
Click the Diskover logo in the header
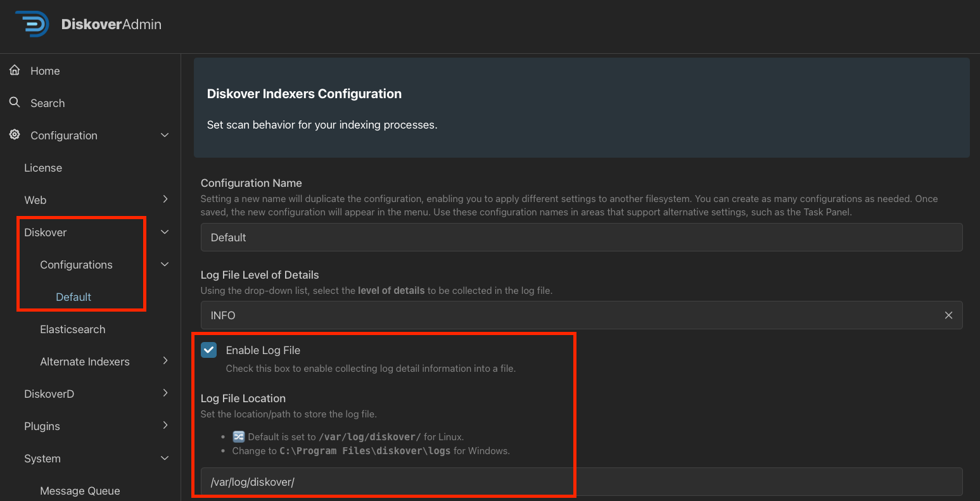(32, 24)
